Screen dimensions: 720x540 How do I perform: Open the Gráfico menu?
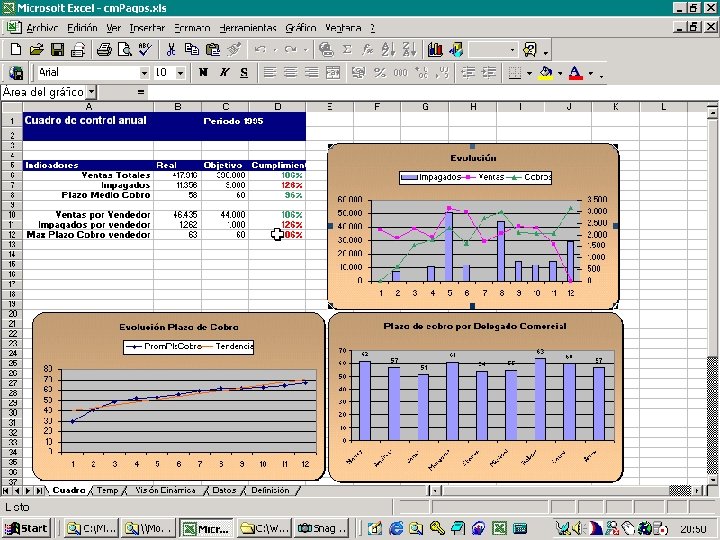coord(301,28)
